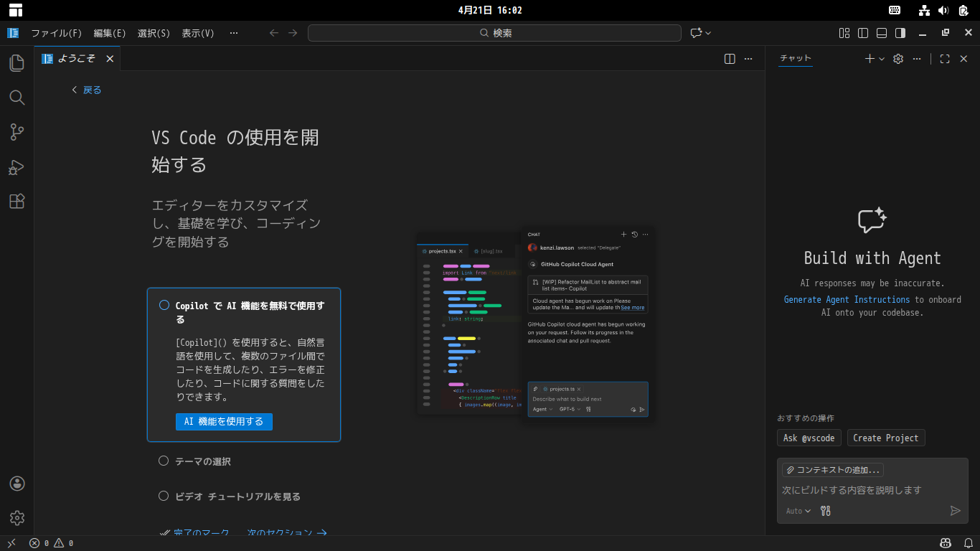
Task: Select the ビデオ チュートリアルを見る step radio
Action: [164, 496]
